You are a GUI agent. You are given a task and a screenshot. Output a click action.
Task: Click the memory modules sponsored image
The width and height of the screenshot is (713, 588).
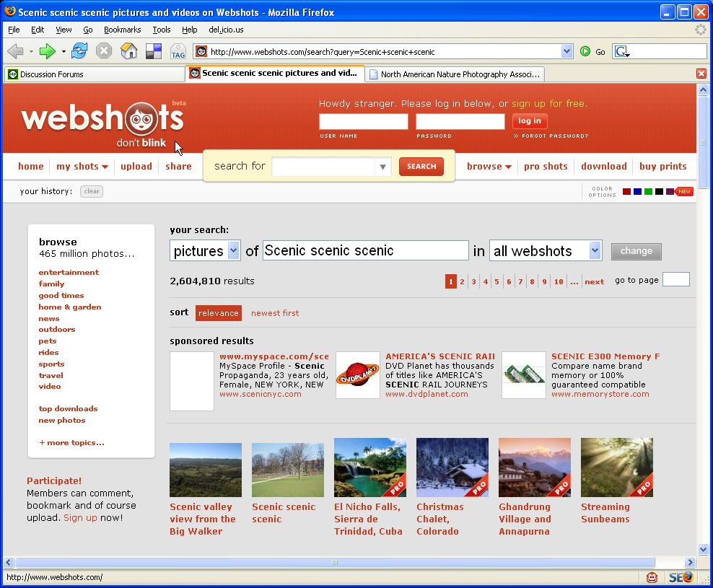[524, 375]
